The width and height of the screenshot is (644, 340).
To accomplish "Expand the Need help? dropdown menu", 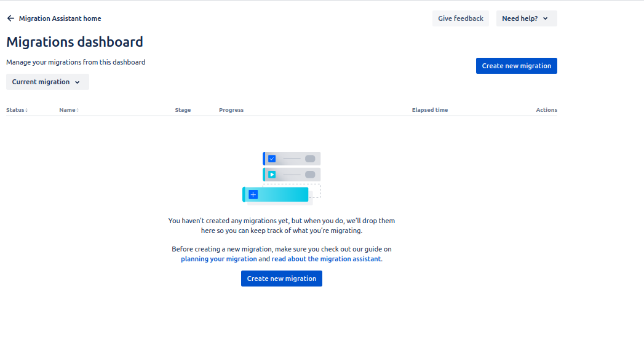I will point(526,18).
